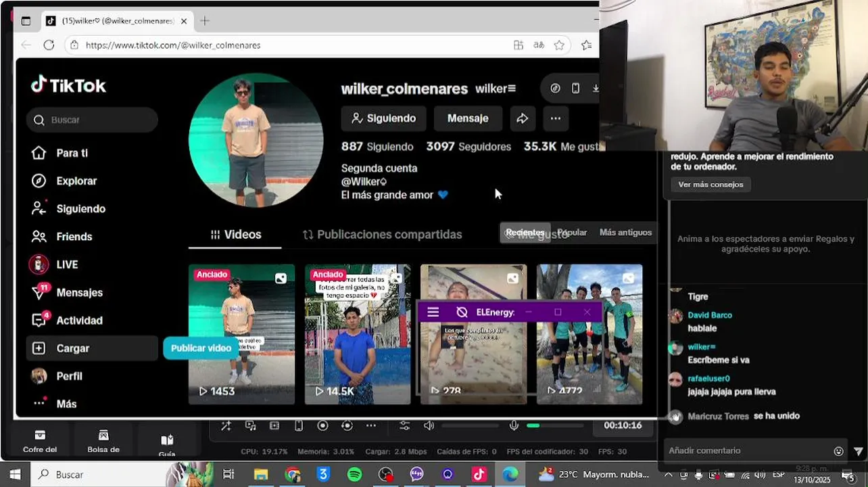Reload the page in Edge
This screenshot has width=868, height=487.
point(49,45)
